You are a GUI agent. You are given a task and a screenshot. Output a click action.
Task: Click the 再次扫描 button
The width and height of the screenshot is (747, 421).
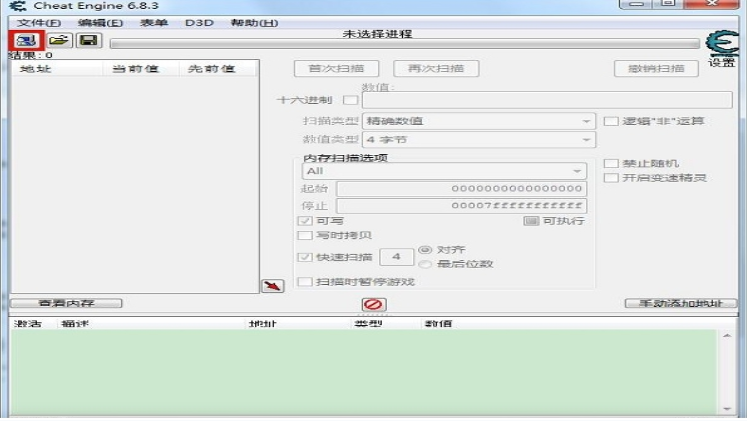pyautogui.click(x=436, y=69)
